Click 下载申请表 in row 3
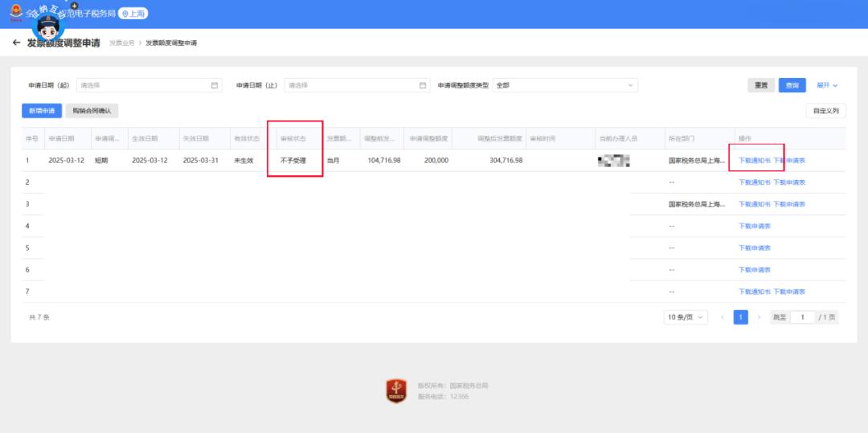The height and width of the screenshot is (433, 868). coord(789,204)
